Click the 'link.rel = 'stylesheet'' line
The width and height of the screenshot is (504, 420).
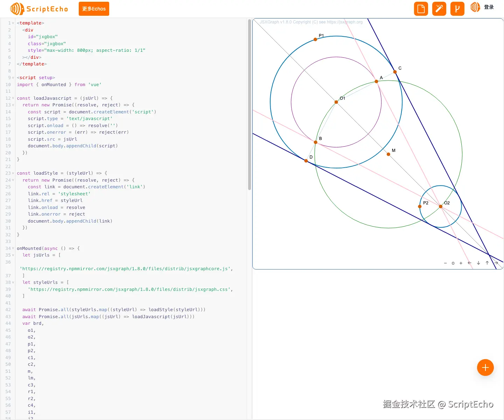point(59,194)
